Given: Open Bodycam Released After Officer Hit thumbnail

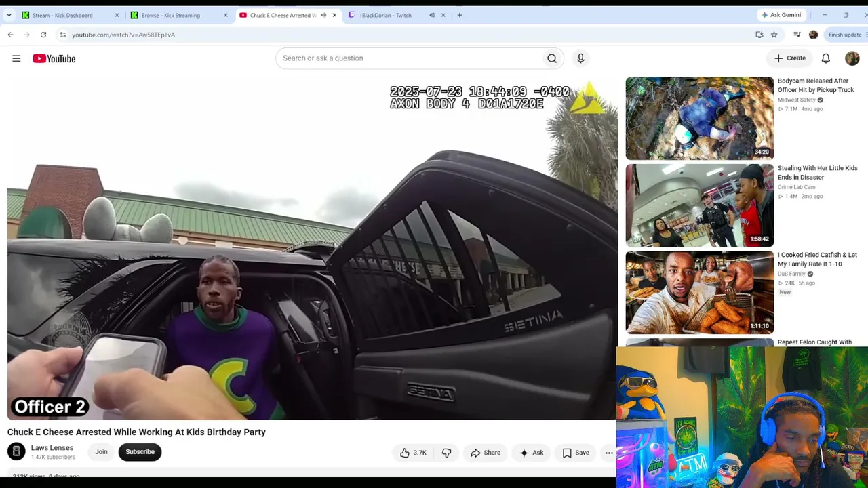Looking at the screenshot, I should [x=699, y=119].
